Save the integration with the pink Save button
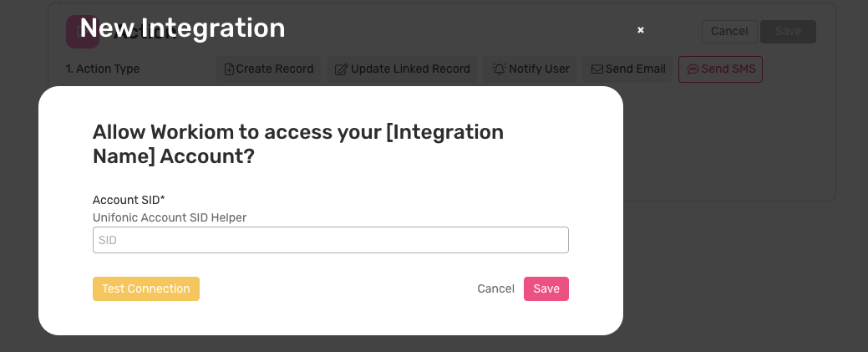This screenshot has height=352, width=868. pos(546,288)
